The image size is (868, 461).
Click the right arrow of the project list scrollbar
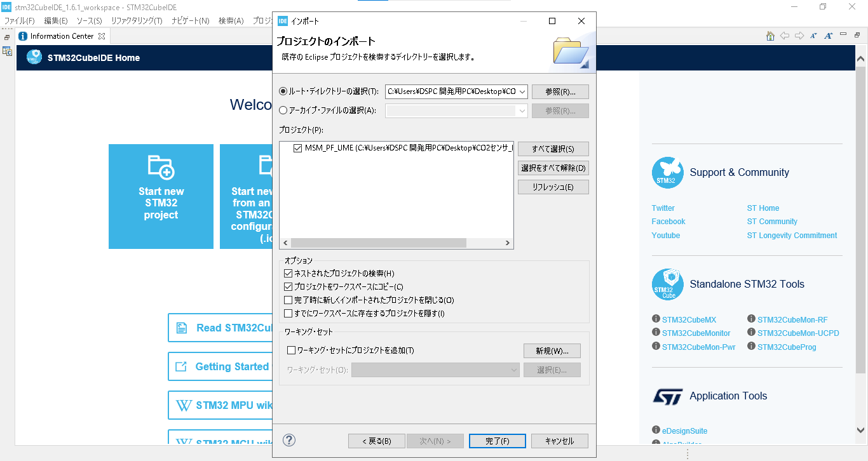point(507,243)
